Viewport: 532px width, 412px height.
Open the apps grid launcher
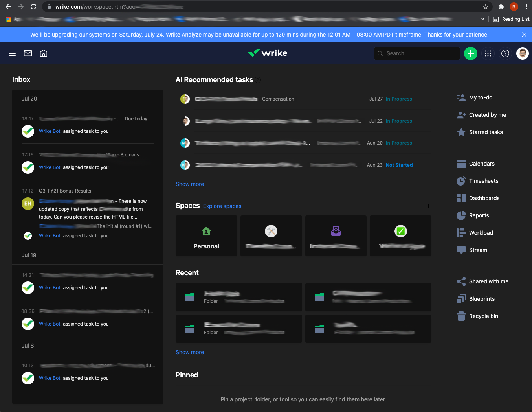488,53
